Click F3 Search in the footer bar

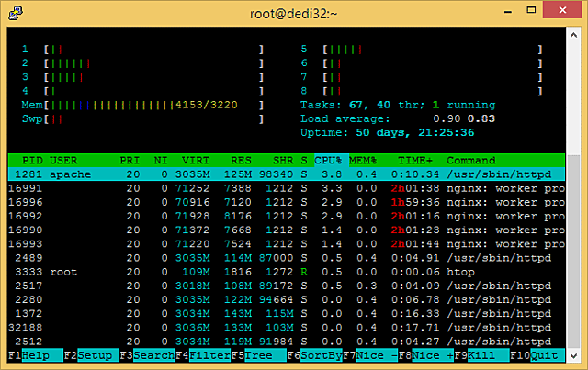tap(147, 355)
